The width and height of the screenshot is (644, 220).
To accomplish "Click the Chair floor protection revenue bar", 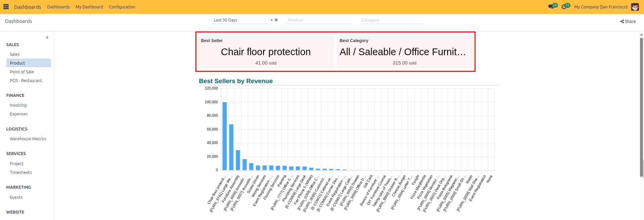I will pos(225,136).
